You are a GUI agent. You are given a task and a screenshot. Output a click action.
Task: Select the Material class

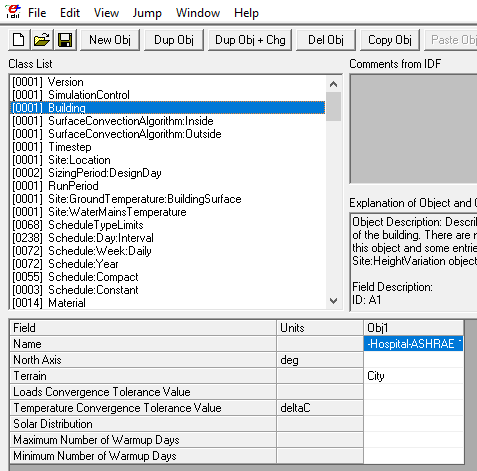coord(168,303)
